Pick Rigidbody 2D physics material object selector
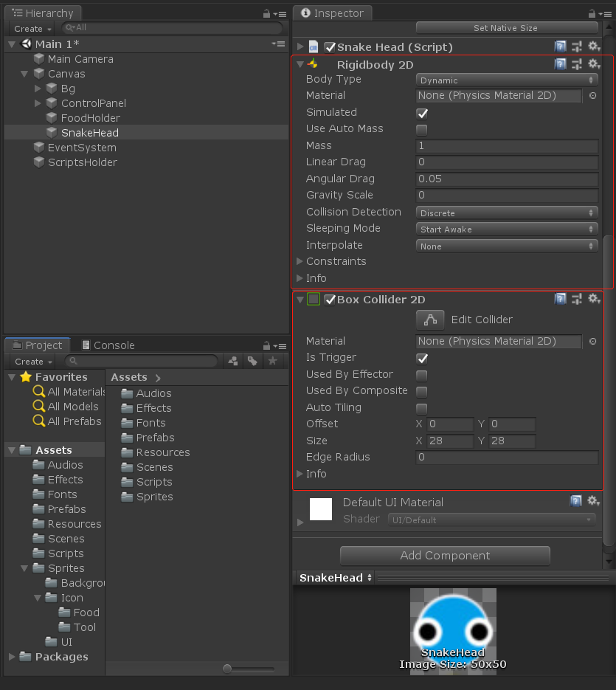This screenshot has height=690, width=616. click(x=592, y=95)
